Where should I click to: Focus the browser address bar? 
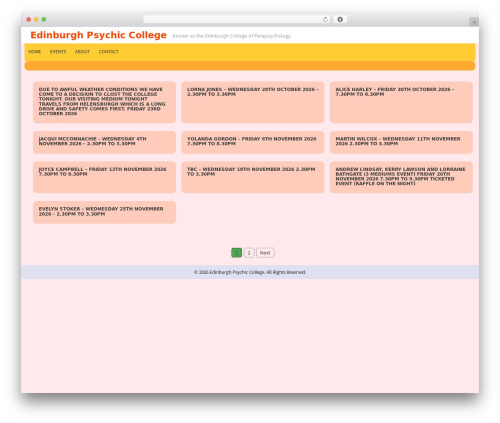point(237,20)
